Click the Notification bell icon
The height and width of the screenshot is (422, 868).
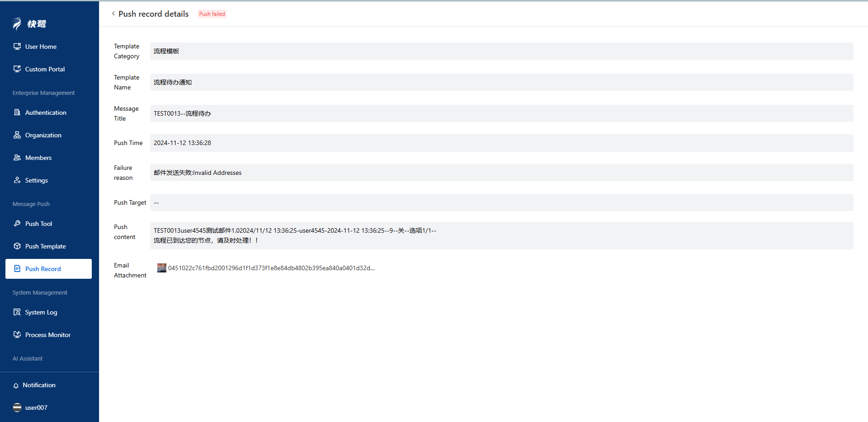(x=16, y=385)
